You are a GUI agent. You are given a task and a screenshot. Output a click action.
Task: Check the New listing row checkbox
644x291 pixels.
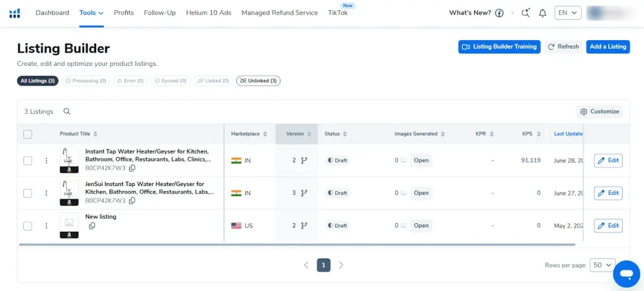click(x=28, y=226)
